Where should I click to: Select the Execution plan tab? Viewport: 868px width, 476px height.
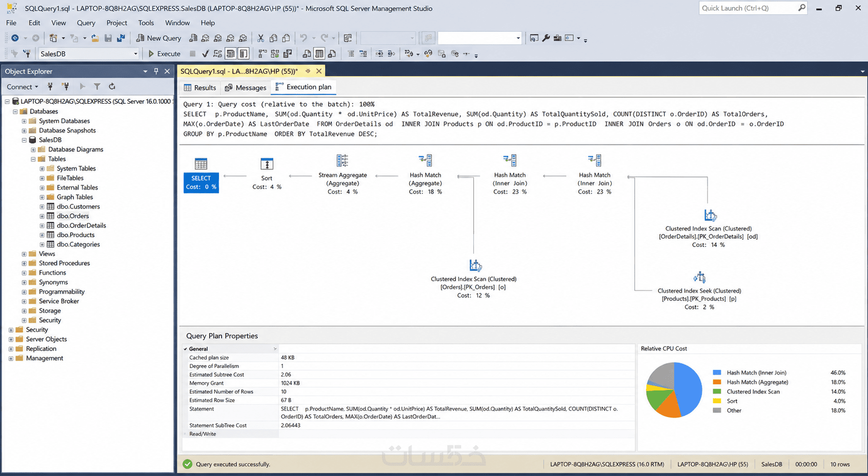tap(304, 87)
